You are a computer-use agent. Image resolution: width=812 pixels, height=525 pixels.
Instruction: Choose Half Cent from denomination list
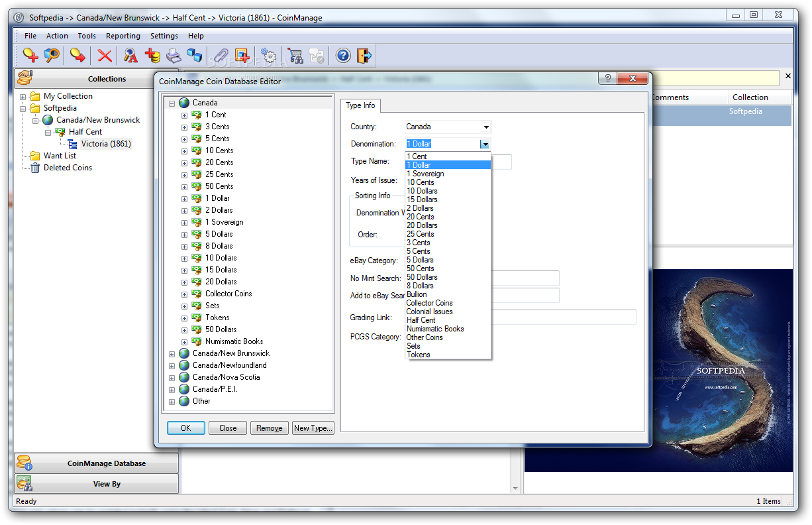click(448, 320)
